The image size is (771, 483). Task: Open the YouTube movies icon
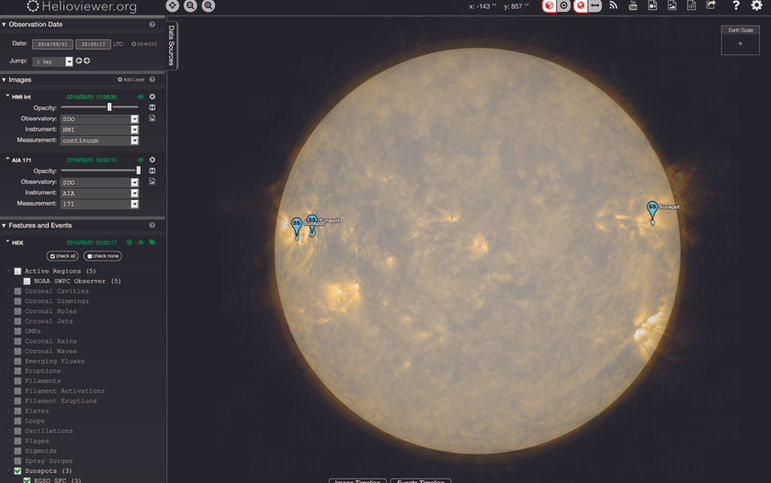(x=633, y=5)
